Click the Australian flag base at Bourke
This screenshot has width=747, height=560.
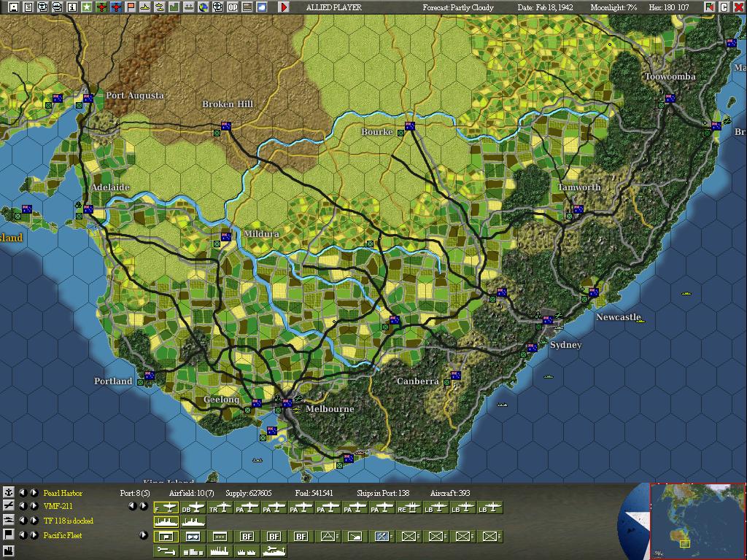(410, 126)
